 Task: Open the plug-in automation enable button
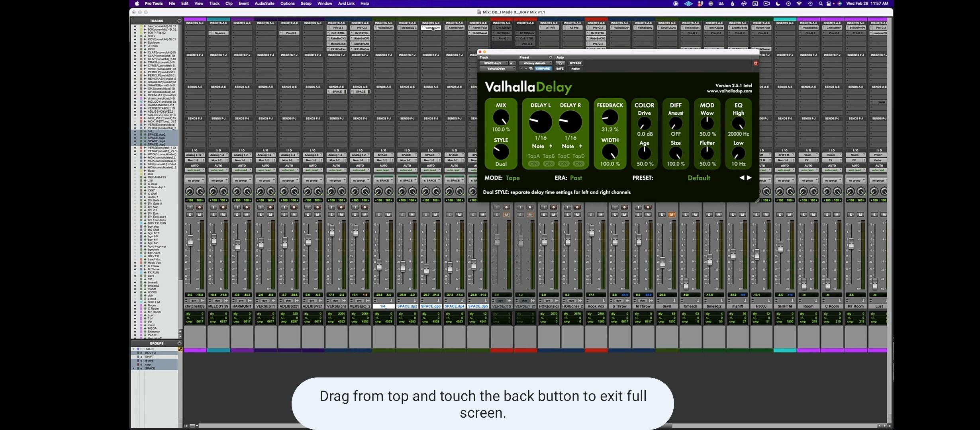(560, 63)
